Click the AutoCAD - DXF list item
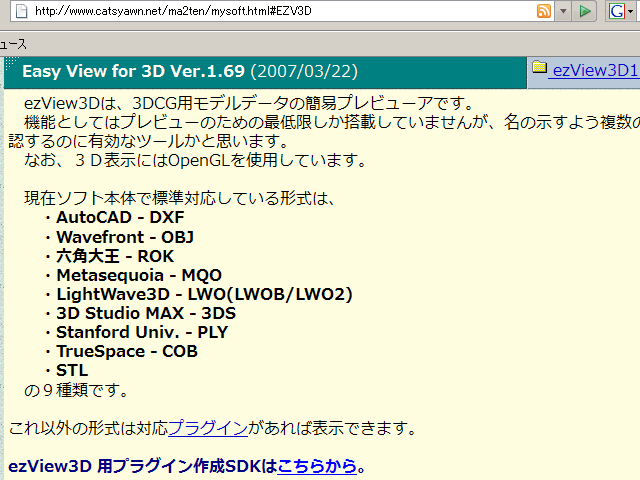The image size is (640, 480). click(120, 218)
